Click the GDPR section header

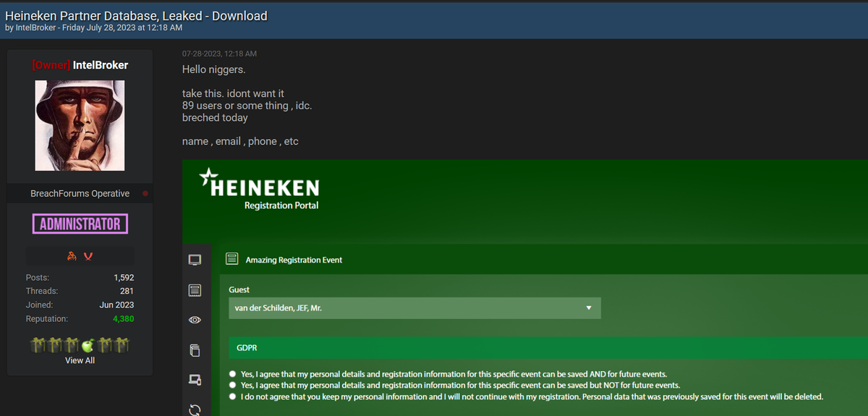tap(548, 347)
